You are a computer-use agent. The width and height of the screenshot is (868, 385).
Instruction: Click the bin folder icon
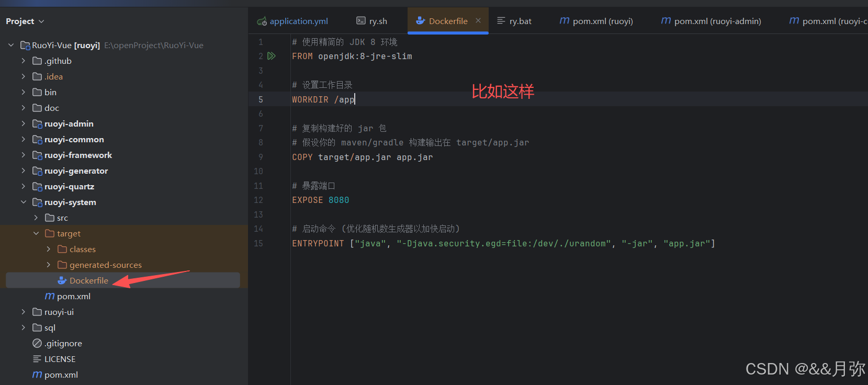(37, 92)
